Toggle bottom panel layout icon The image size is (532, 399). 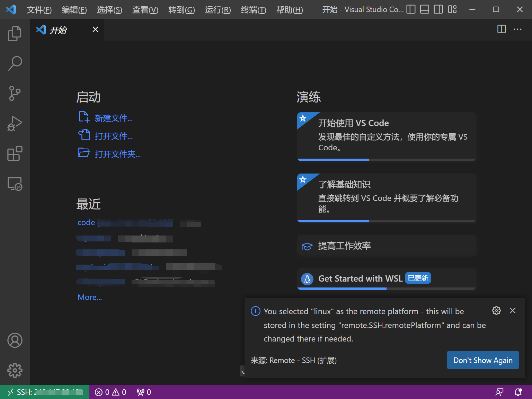pos(425,9)
